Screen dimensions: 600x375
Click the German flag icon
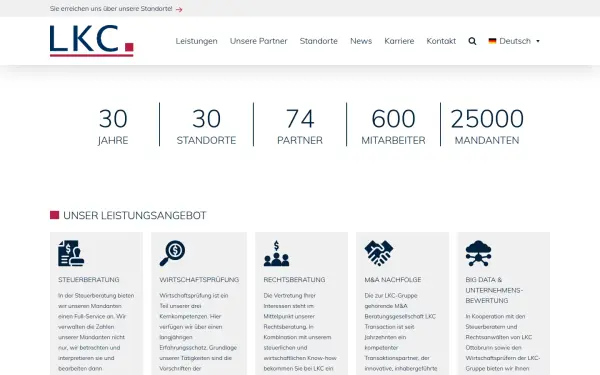pos(492,41)
